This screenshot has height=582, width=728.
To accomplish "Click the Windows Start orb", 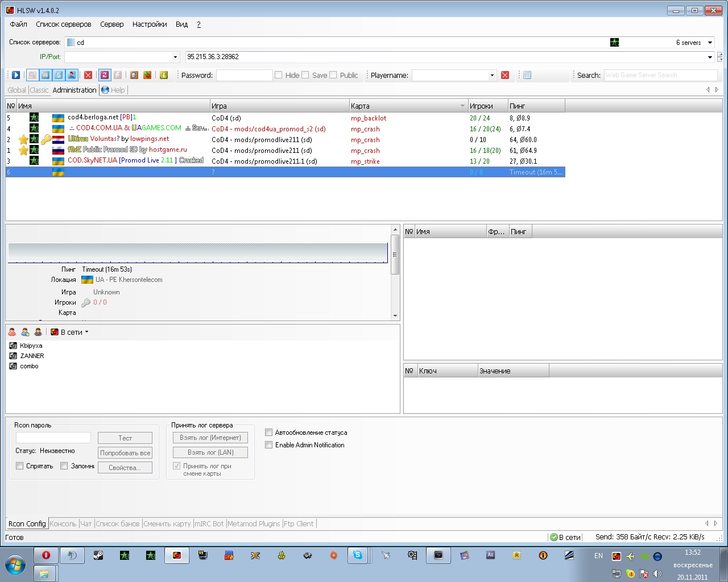I will click(x=15, y=566).
